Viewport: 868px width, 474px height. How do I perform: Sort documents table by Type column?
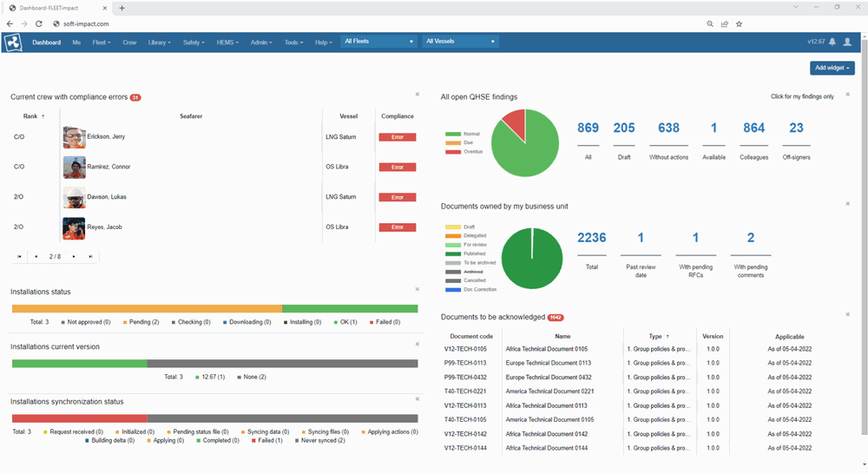pos(659,336)
